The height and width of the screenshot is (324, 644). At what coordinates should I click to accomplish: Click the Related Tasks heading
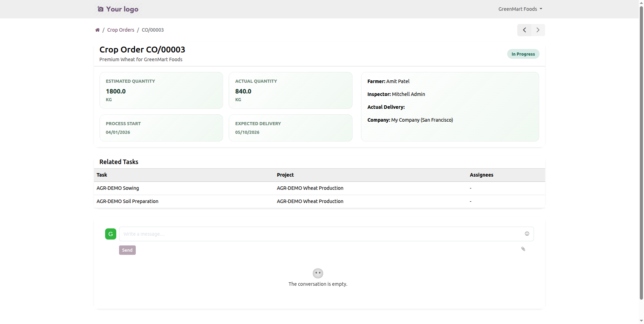(x=119, y=162)
